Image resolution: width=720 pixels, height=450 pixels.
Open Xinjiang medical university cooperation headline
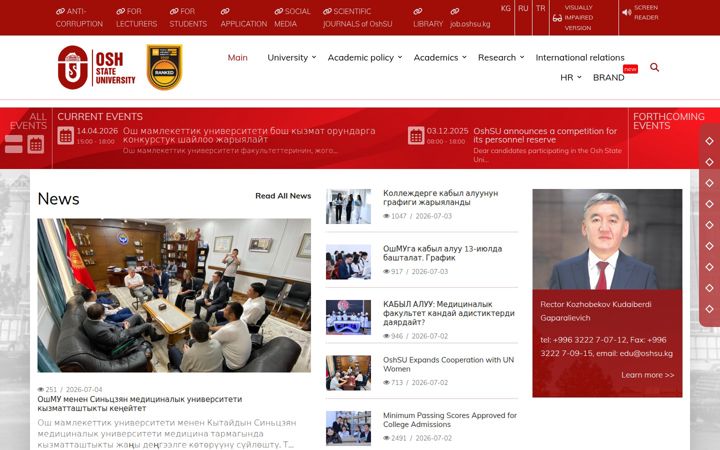[140, 404]
